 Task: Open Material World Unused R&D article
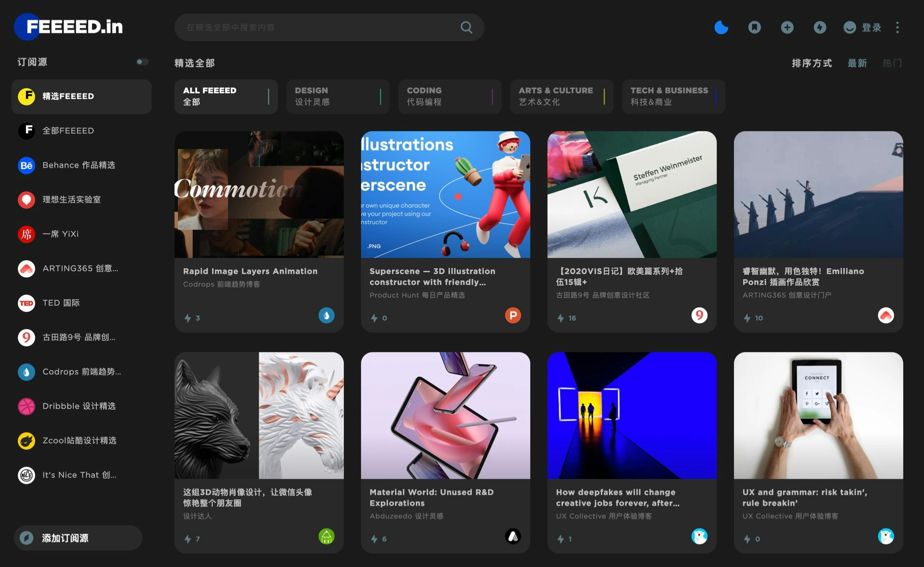pyautogui.click(x=432, y=498)
